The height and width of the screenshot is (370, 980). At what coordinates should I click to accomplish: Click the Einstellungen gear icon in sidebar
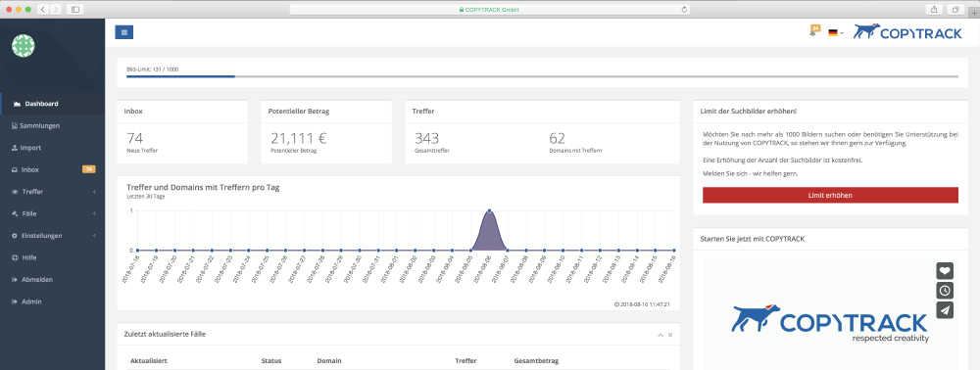click(x=15, y=236)
